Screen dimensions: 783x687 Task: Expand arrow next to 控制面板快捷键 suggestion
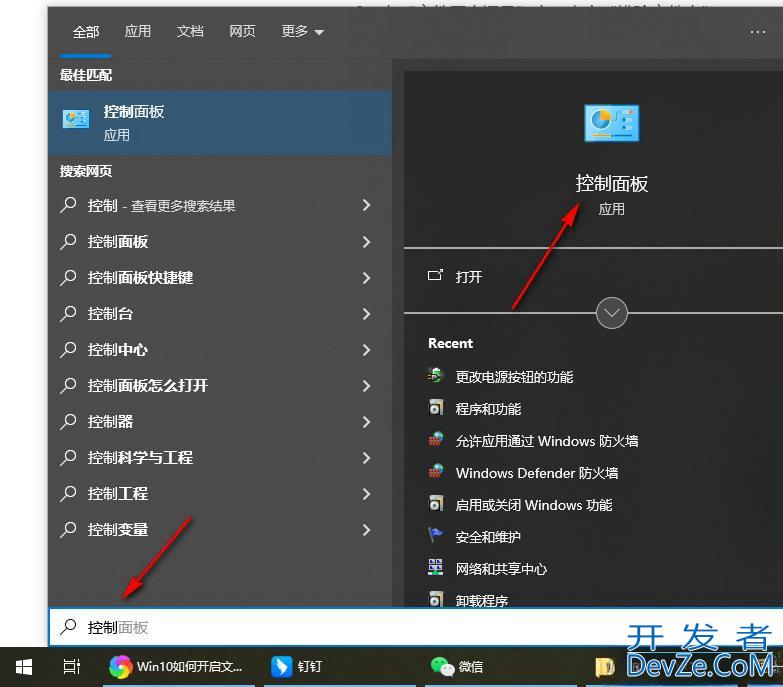[366, 278]
